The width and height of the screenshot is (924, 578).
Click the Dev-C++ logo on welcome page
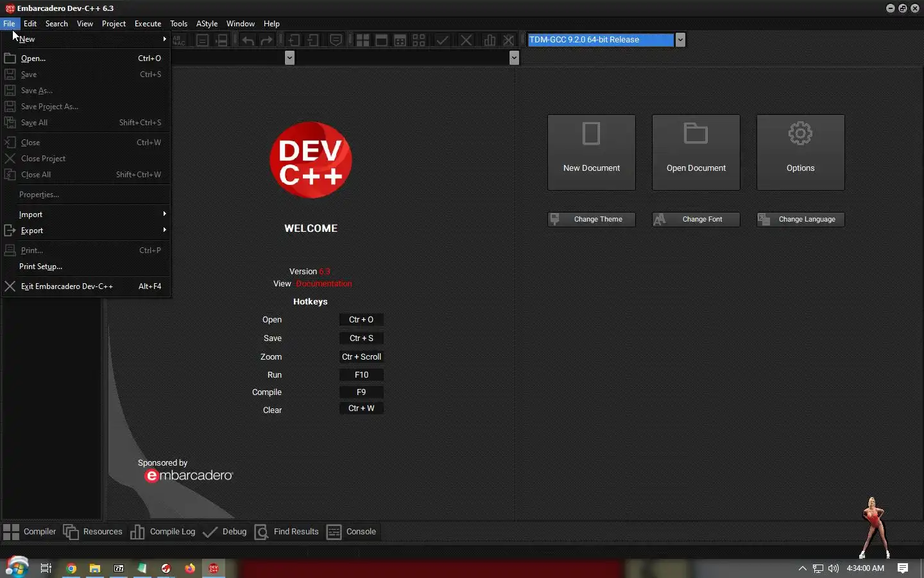(311, 160)
